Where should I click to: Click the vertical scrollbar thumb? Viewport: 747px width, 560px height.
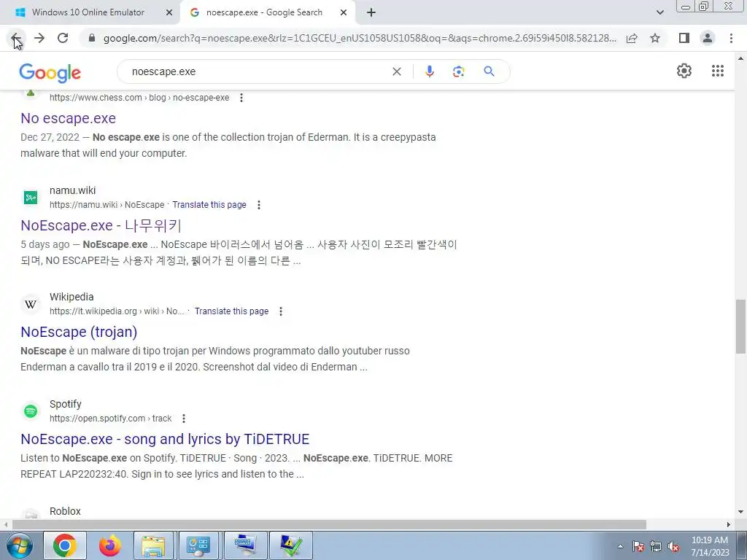pos(740,327)
